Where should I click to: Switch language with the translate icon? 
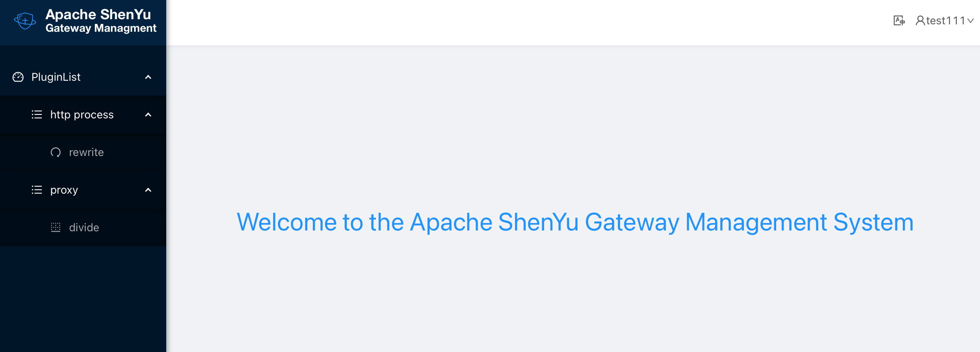[x=899, y=20]
